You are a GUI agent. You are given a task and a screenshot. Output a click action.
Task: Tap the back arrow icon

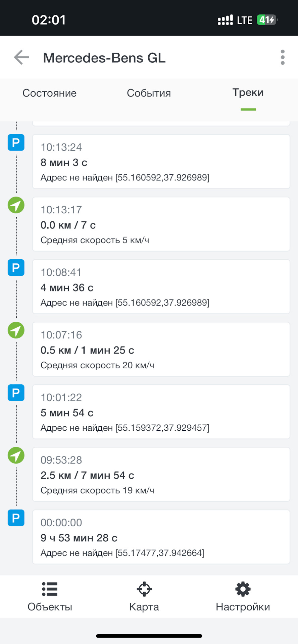pyautogui.click(x=21, y=57)
